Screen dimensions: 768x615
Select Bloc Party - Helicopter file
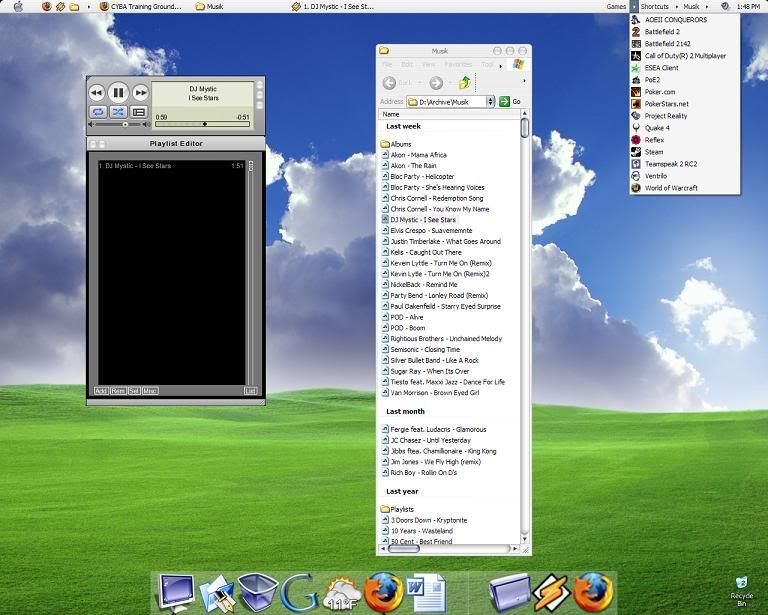click(x=418, y=176)
